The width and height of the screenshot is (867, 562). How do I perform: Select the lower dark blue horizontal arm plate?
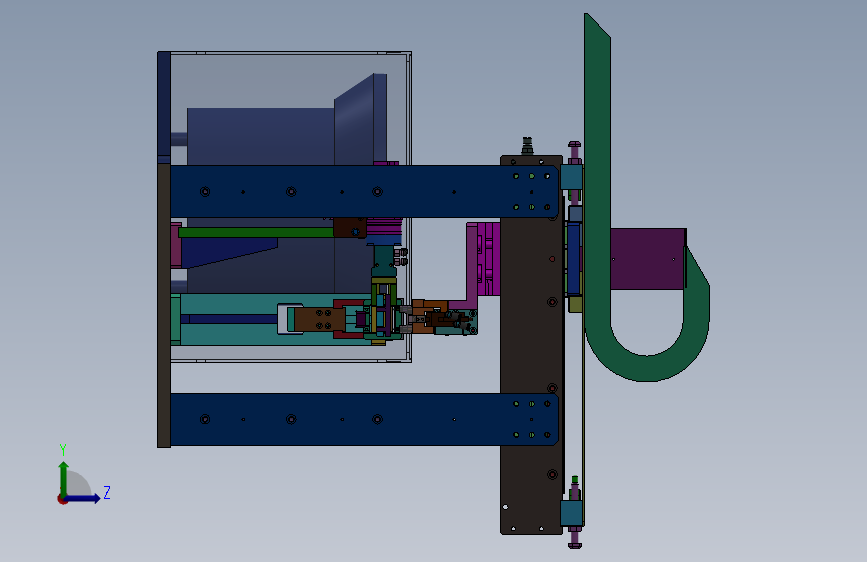click(x=364, y=419)
